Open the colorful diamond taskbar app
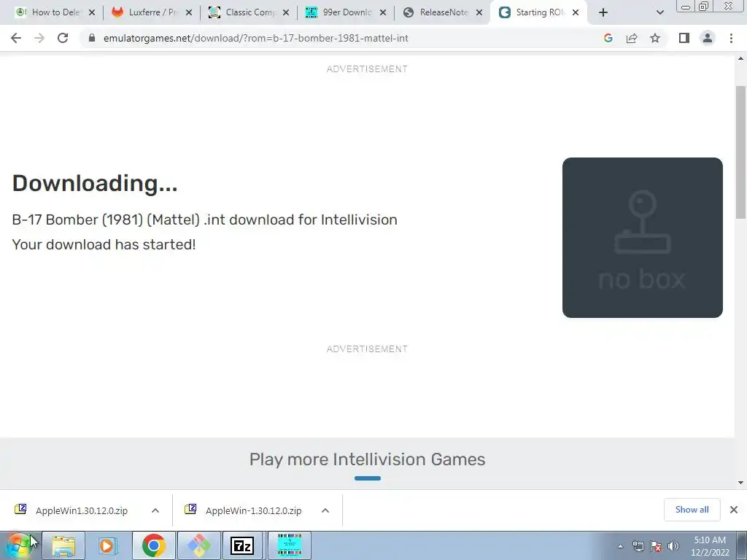 (198, 545)
